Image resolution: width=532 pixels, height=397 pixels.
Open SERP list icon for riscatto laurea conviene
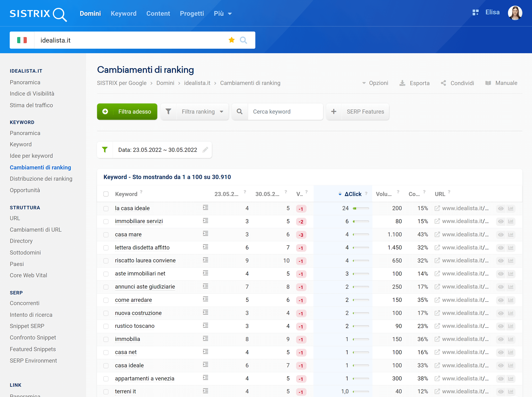[205, 260]
